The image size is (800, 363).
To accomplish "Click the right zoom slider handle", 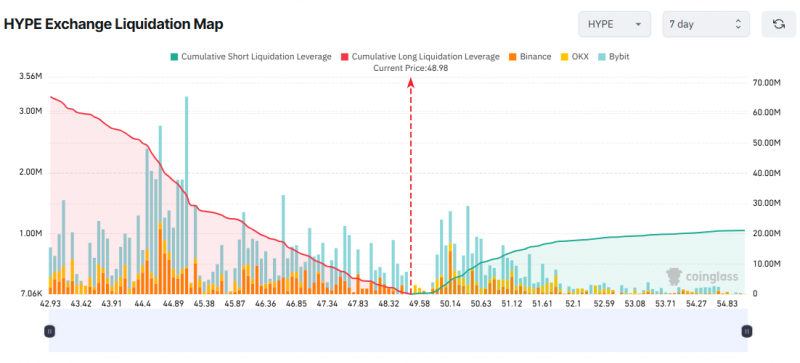I will click(x=746, y=331).
